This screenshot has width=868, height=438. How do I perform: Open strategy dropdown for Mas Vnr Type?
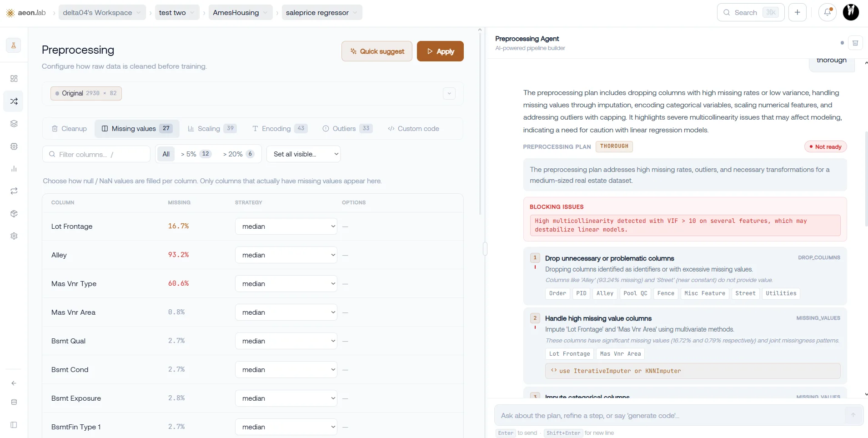(x=286, y=284)
